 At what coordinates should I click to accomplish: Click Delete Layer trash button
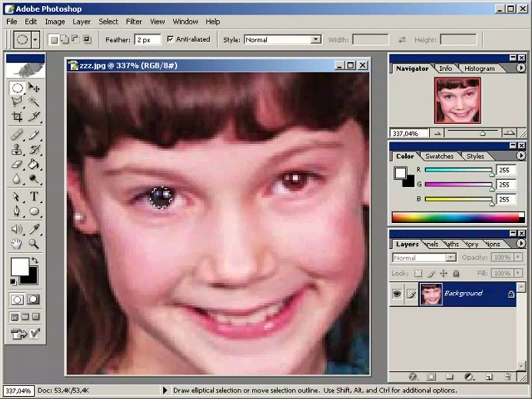tap(508, 377)
